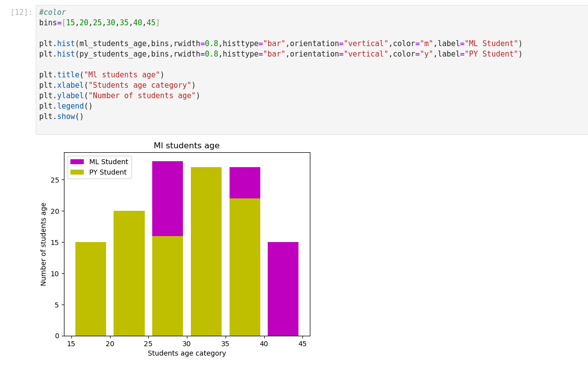This screenshot has width=588, height=370.
Task: Click the plt.xlabel code line
Action: pos(117,85)
